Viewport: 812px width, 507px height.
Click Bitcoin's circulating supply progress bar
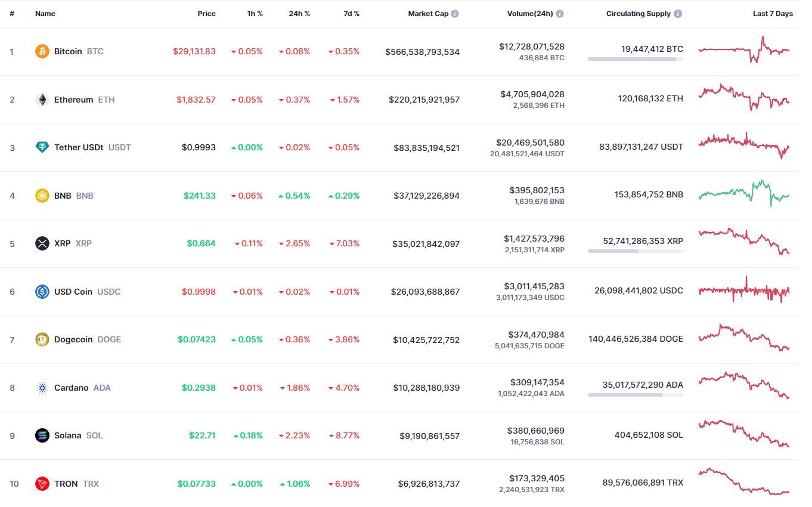tap(635, 59)
